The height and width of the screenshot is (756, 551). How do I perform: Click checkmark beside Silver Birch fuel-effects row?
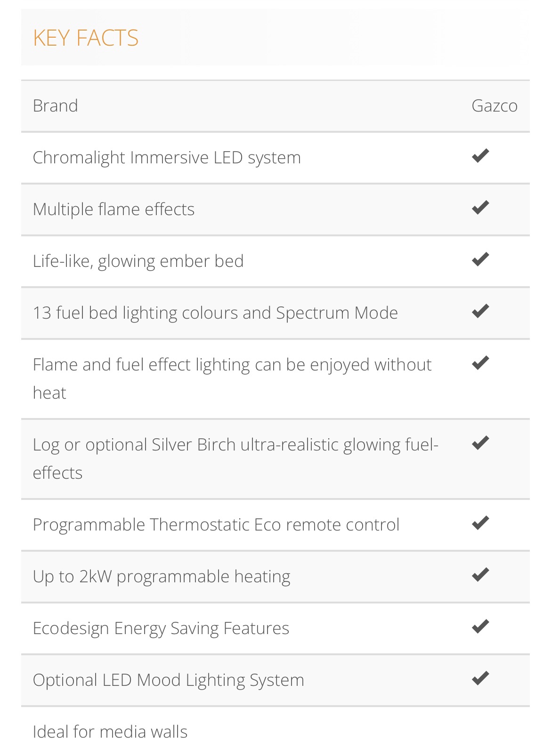point(480,443)
